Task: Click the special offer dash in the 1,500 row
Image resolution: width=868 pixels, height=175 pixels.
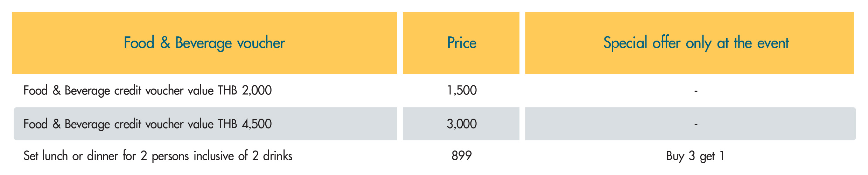Action: [x=696, y=91]
